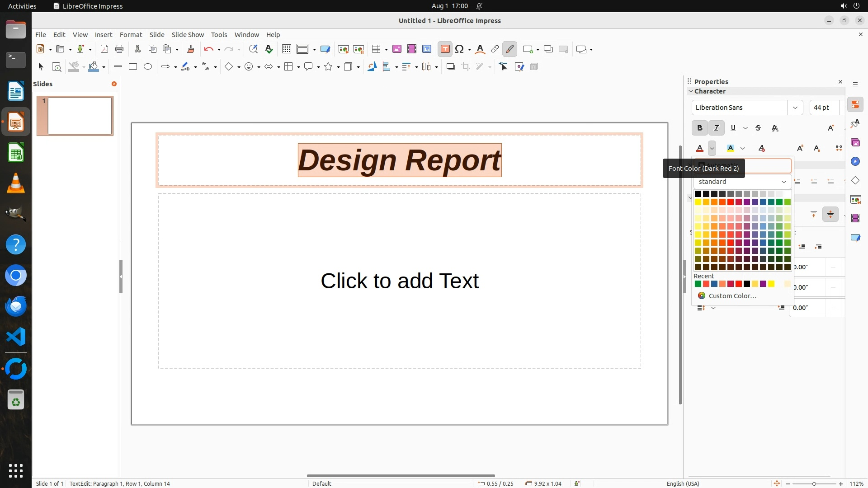Collapse the Character section expander

(x=691, y=91)
